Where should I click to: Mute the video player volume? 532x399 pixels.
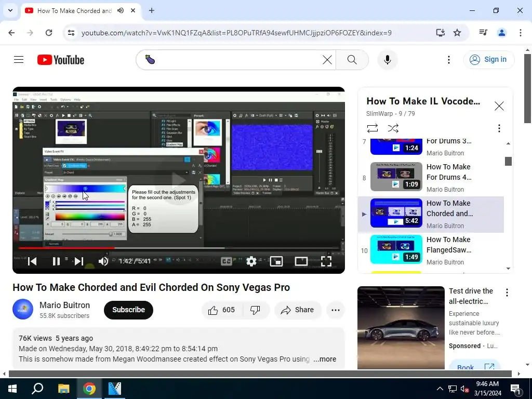103,261
